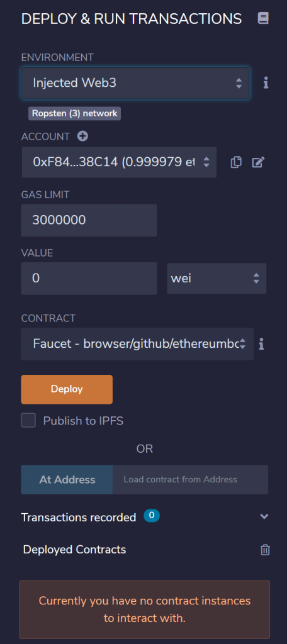The width and height of the screenshot is (287, 644).
Task: Click the value amount input field
Action: 89,279
